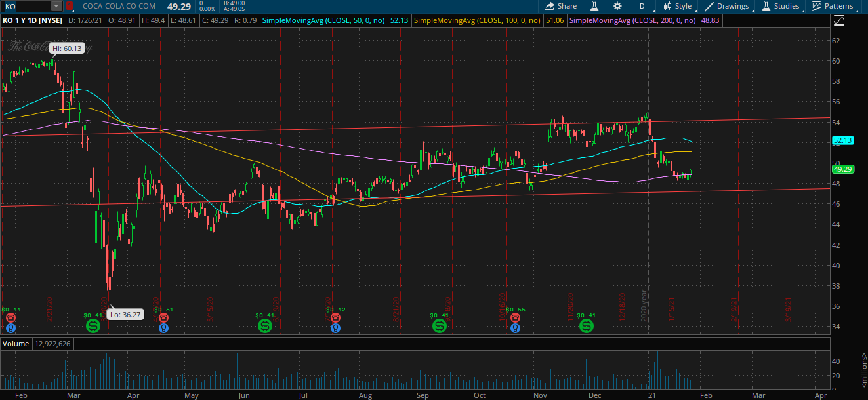Screen dimensions: 868x400
Task: Click the 2020 year marker
Action: click(645, 305)
